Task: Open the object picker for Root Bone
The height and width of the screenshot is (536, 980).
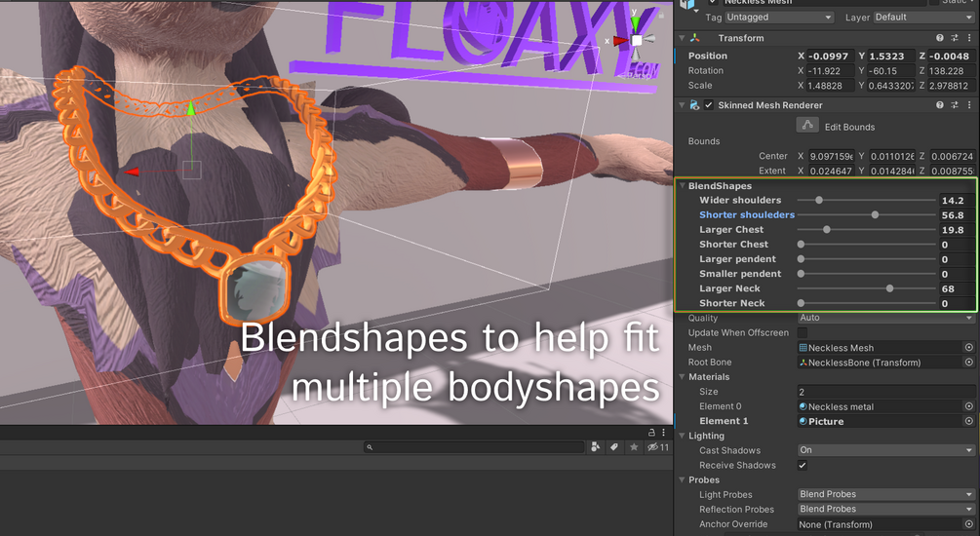Action: [969, 363]
